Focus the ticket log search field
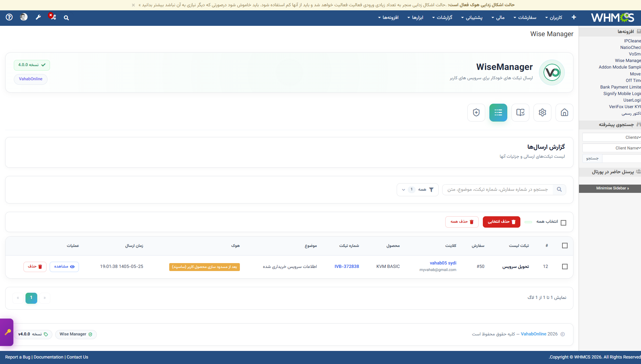This screenshot has width=641, height=364. click(x=498, y=190)
